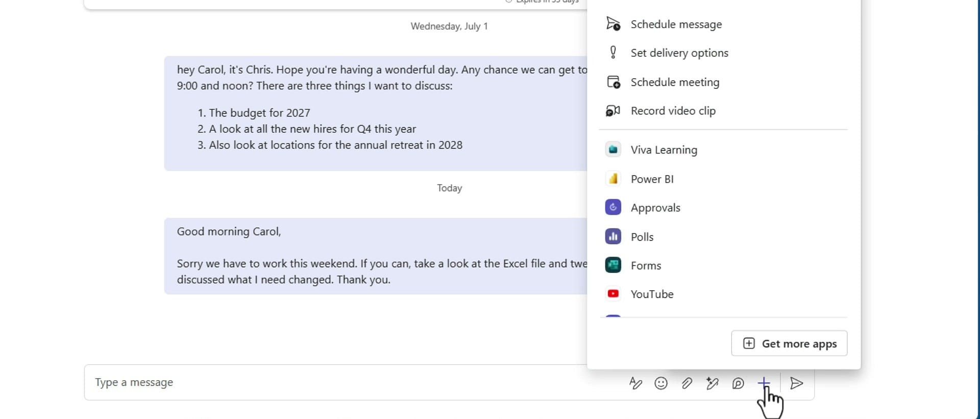Screen dimensions: 980x419
Task: Click the Approvals app icon
Action: 613,207
